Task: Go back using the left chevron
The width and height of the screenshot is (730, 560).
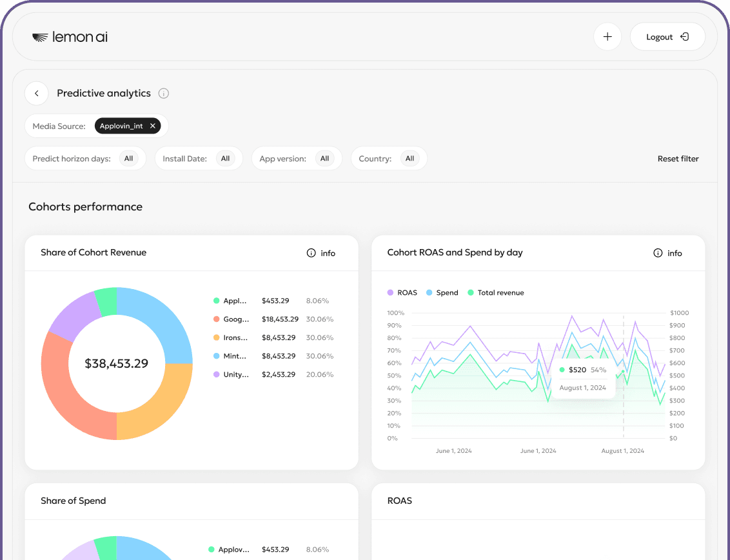Action: (x=37, y=94)
